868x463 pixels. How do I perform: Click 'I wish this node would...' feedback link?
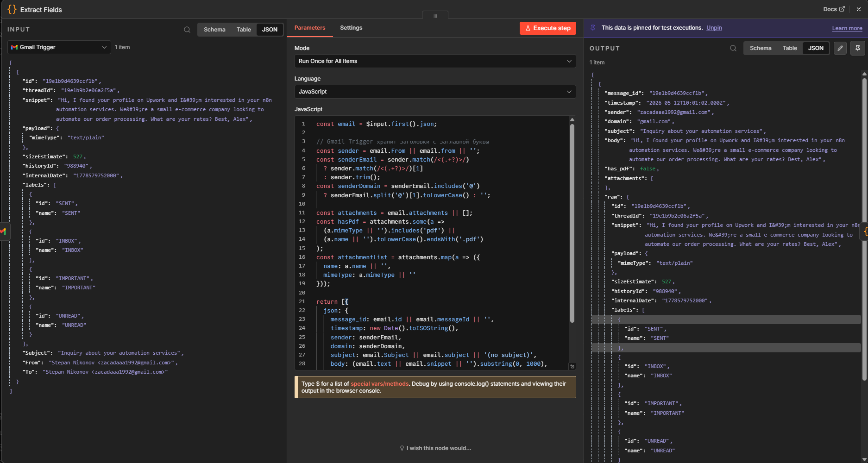click(x=435, y=448)
